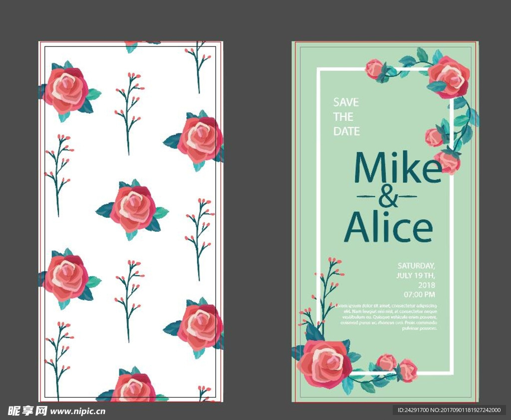Select the Lorem ipsum paragraph block

coord(387,317)
